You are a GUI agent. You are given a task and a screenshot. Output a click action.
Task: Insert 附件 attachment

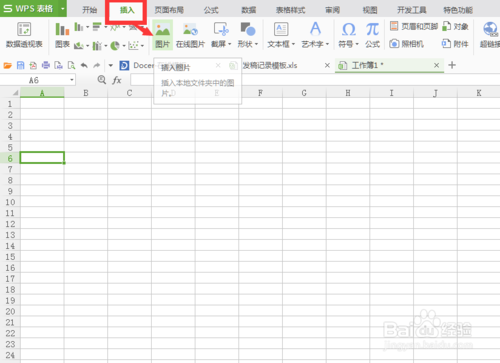click(455, 44)
